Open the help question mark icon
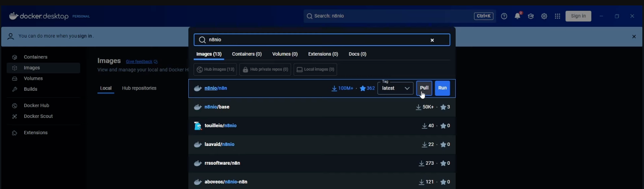This screenshot has height=189, width=644. click(x=504, y=16)
